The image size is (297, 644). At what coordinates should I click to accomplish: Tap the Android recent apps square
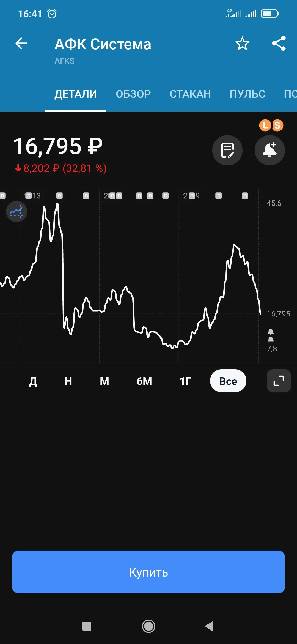(87, 626)
